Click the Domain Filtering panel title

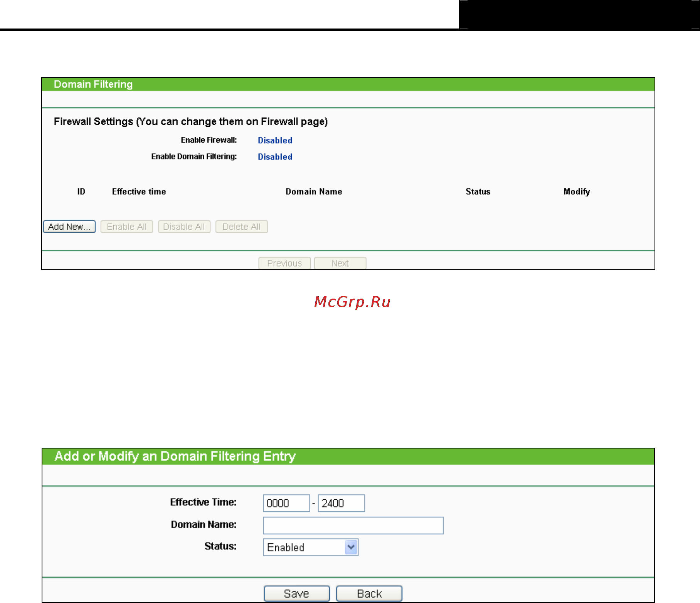click(93, 84)
